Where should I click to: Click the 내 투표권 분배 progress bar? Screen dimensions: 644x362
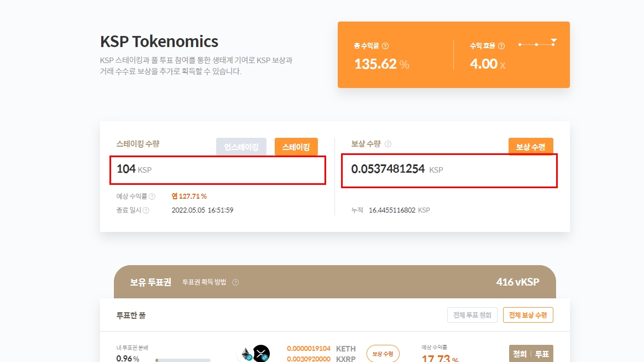[x=183, y=360]
